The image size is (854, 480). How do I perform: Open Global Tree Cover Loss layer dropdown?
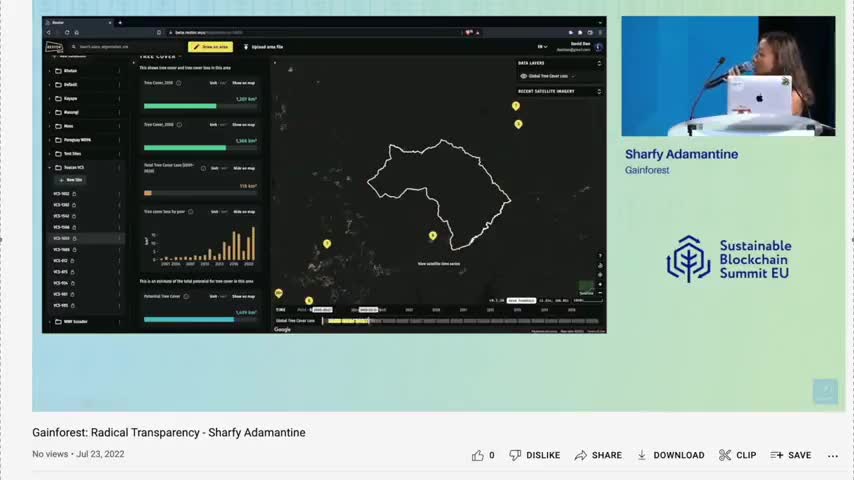[x=573, y=76]
